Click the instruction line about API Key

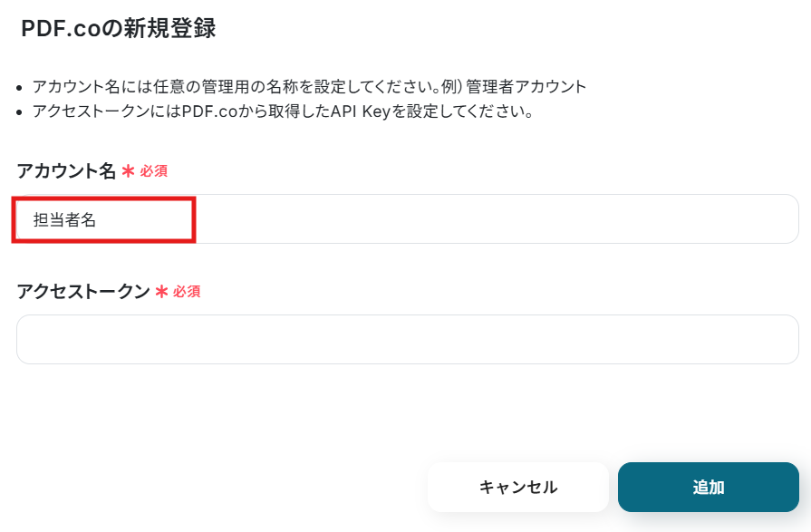tap(281, 112)
